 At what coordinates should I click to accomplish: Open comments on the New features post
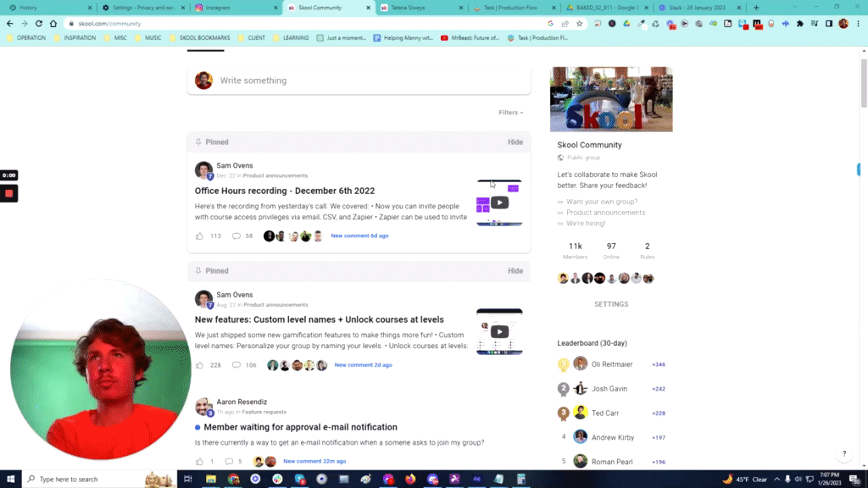coord(237,365)
